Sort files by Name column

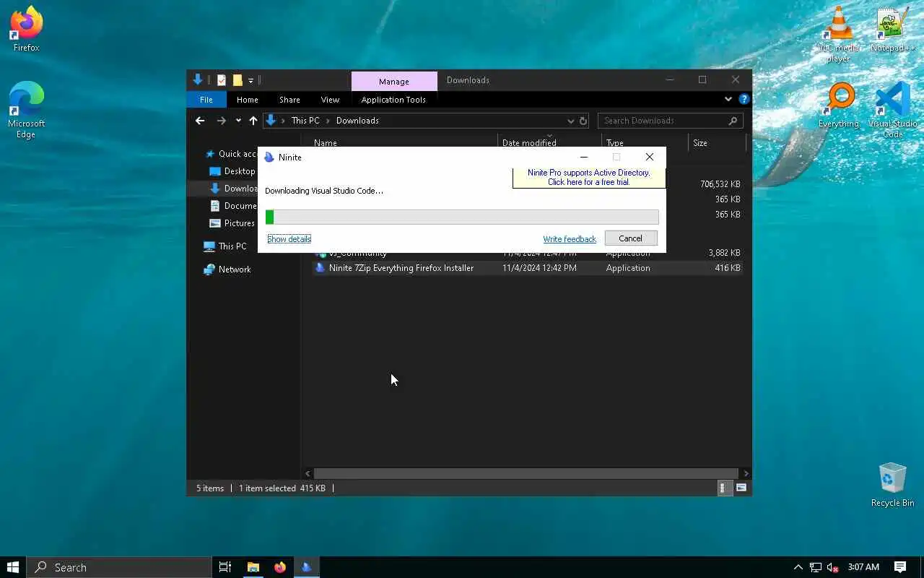(x=325, y=143)
